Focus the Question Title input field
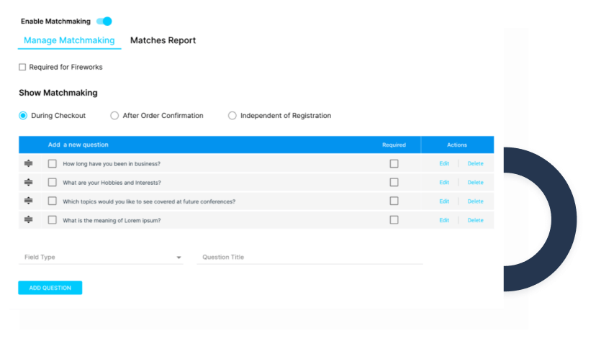596x364 pixels. 310,258
